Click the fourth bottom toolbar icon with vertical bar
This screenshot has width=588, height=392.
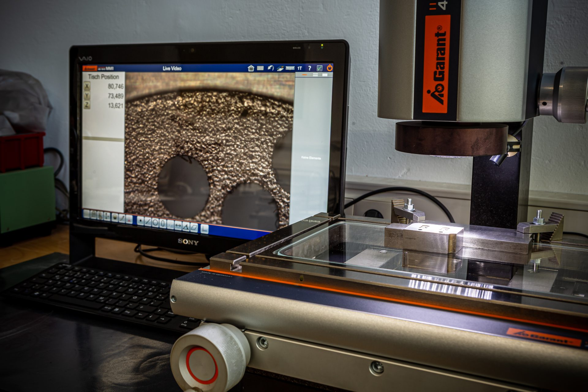(x=107, y=217)
